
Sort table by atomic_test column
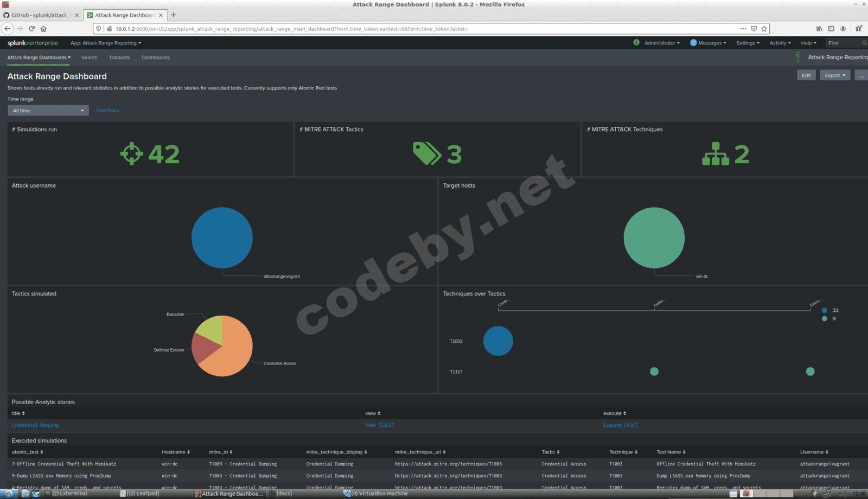(x=27, y=452)
